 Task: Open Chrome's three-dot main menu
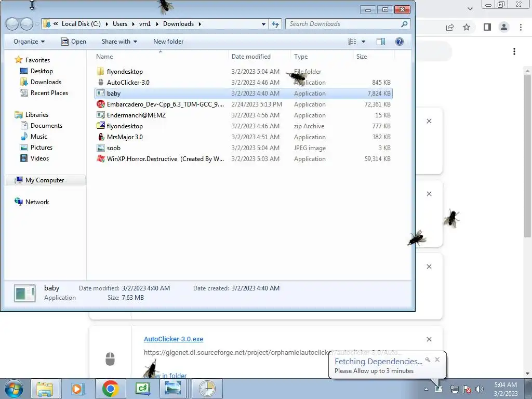521,27
